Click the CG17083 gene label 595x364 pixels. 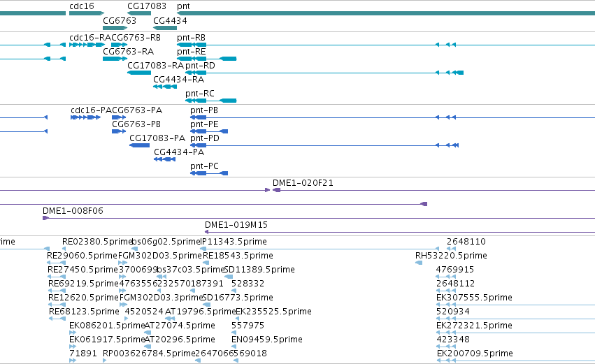click(x=147, y=6)
